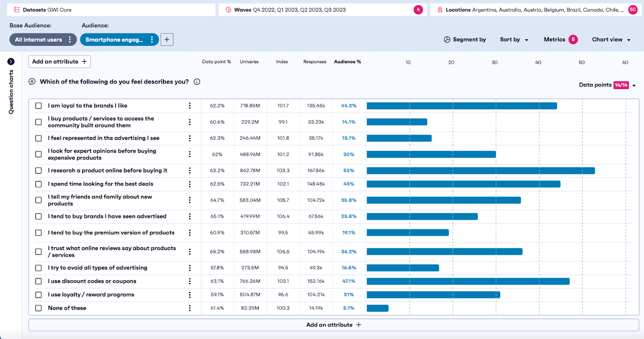Open options for 'I use discount codes or coupons'
Image resolution: width=644 pixels, height=339 pixels.
pyautogui.click(x=190, y=281)
